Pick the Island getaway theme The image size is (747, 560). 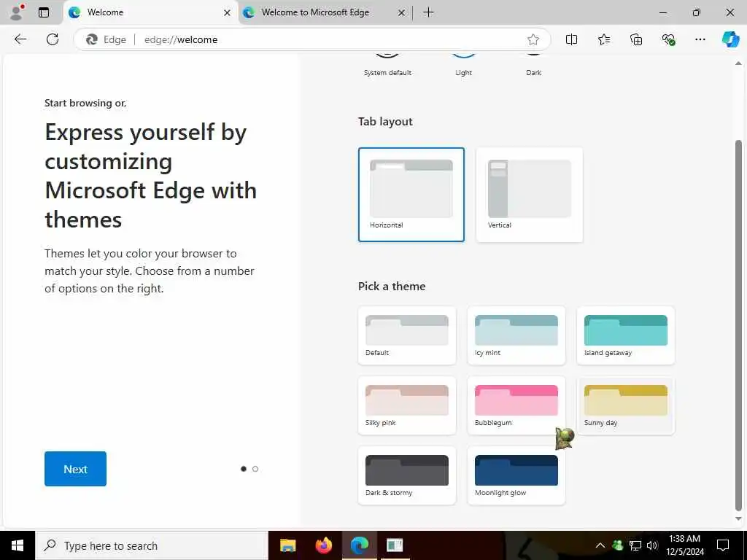point(625,335)
